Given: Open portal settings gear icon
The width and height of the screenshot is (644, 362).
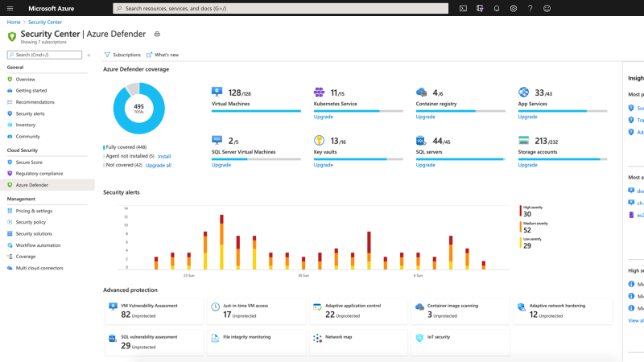Looking at the screenshot, I should 514,8.
